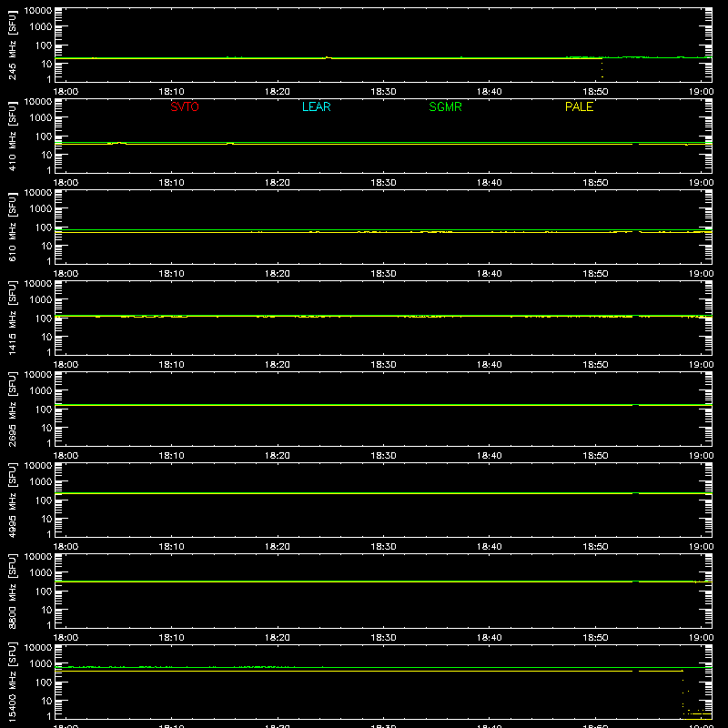The width and height of the screenshot is (728, 728).
Task: Click '18:00' time label below 245 MHz plot
Action: (66, 92)
